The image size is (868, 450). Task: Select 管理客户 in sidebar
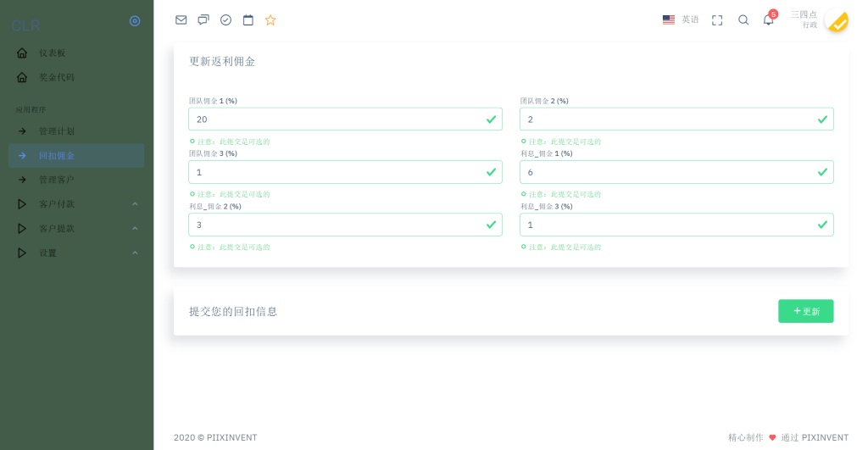coord(57,180)
